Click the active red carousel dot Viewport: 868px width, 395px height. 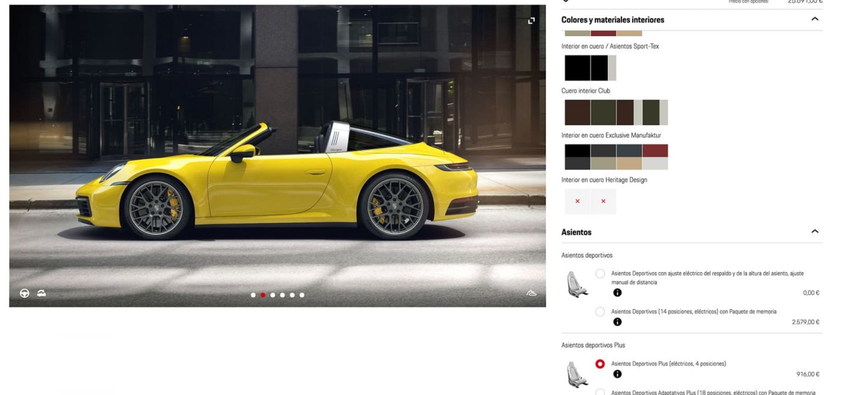click(263, 295)
